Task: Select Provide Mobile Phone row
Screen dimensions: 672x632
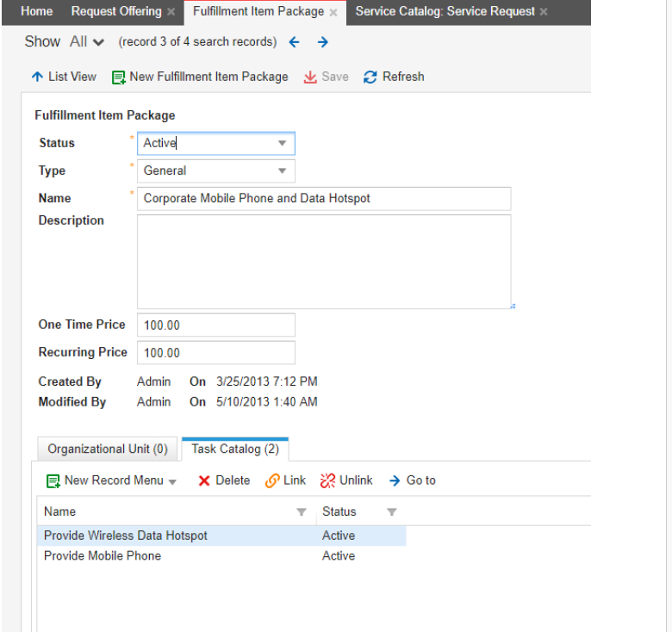Action: point(221,555)
